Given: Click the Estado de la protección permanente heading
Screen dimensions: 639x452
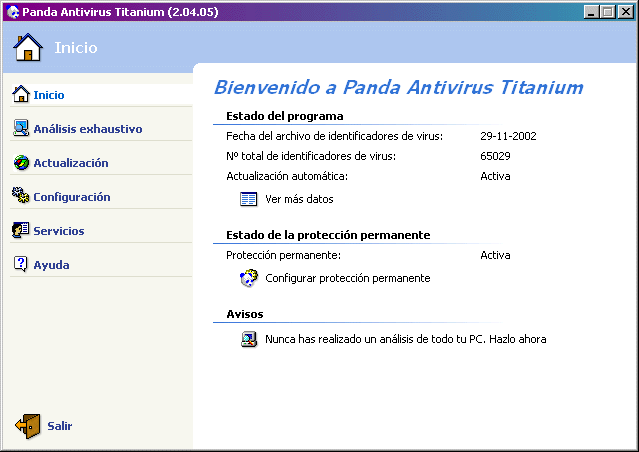Looking at the screenshot, I should 328,235.
